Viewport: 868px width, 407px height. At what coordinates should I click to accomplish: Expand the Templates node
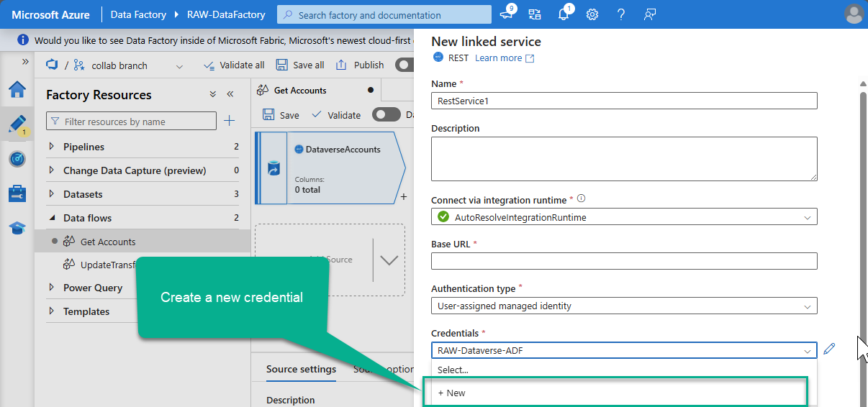click(x=51, y=311)
